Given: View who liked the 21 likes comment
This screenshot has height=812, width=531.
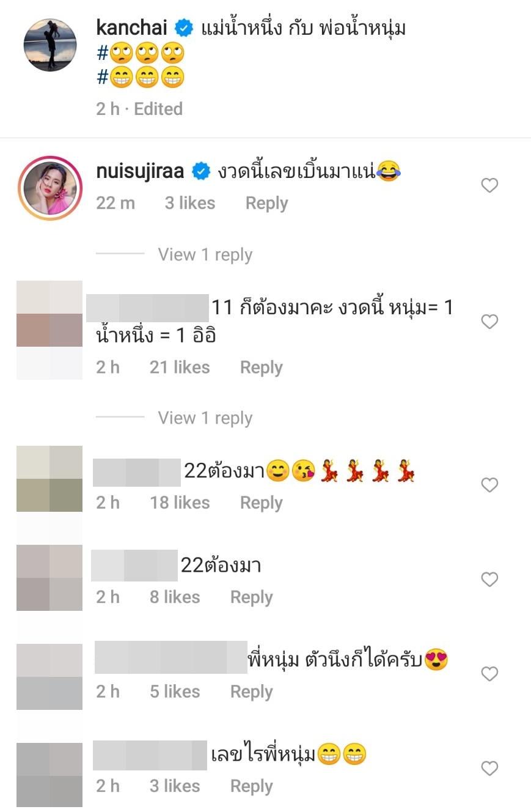Looking at the screenshot, I should point(180,367).
